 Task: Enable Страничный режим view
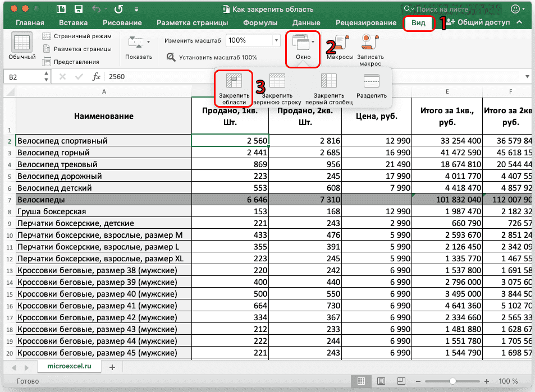77,36
